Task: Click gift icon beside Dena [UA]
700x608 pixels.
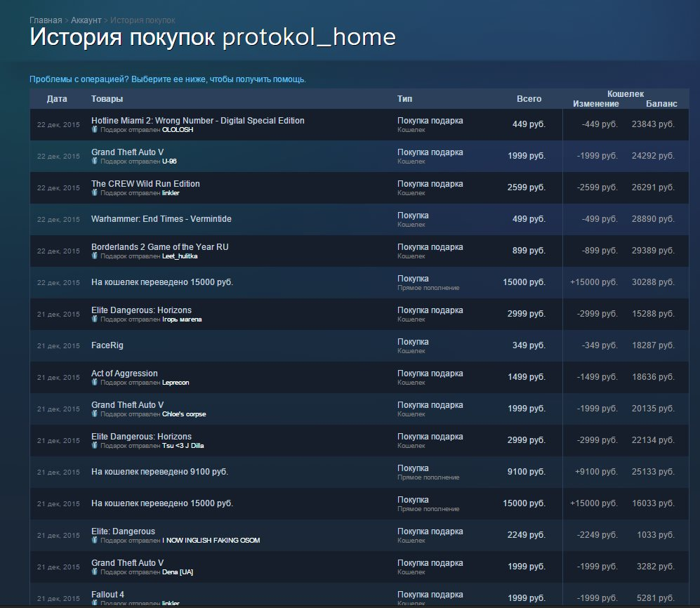Action: (94, 571)
